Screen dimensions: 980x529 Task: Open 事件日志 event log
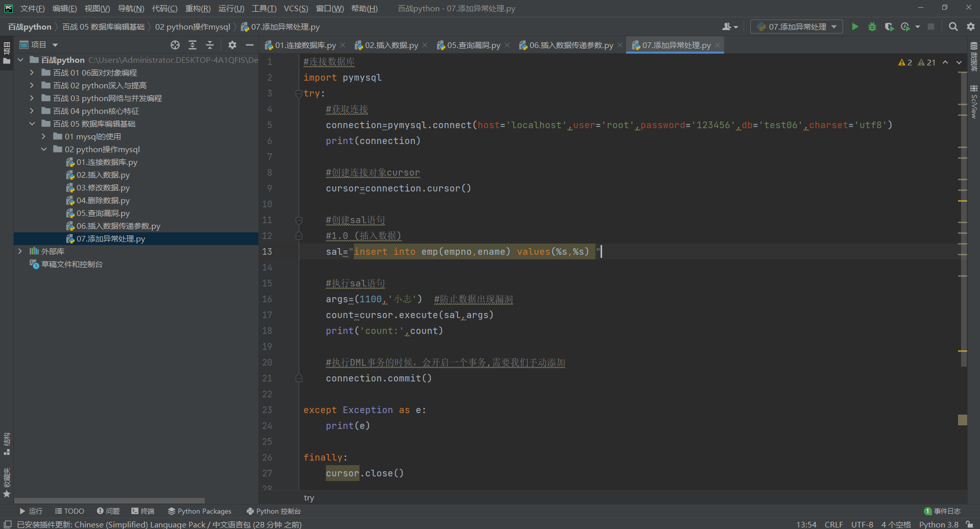click(943, 511)
